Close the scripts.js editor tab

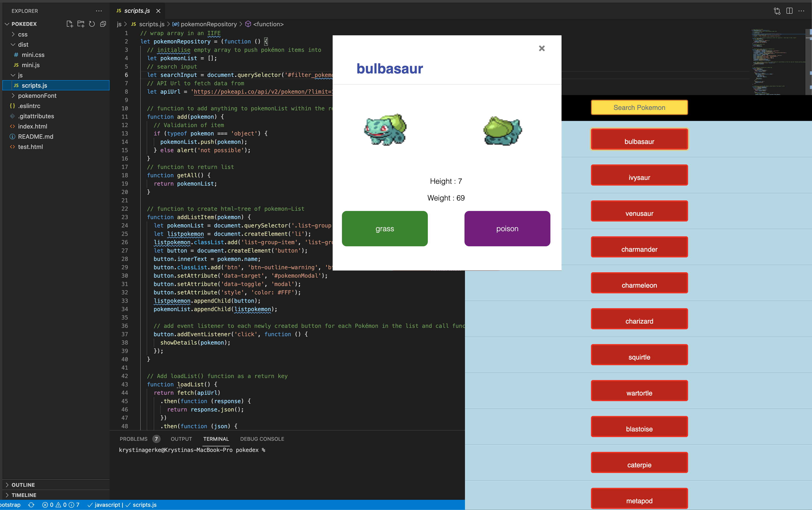[x=158, y=11]
